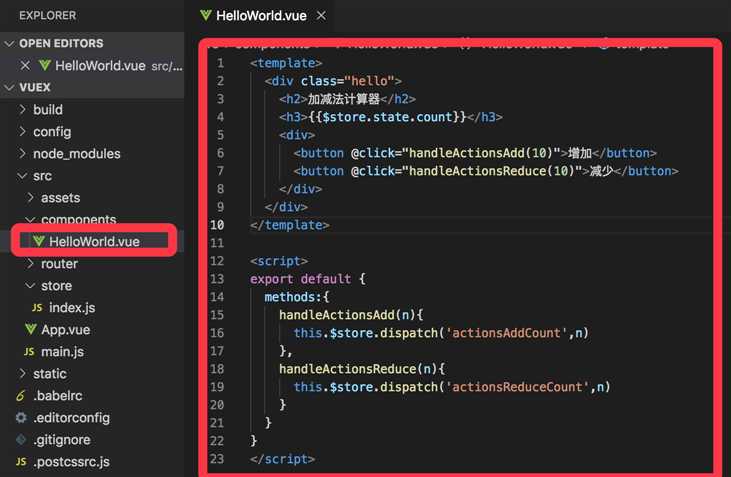Click the git icon beside .gitignore
This screenshot has width=731, height=477.
(x=21, y=439)
